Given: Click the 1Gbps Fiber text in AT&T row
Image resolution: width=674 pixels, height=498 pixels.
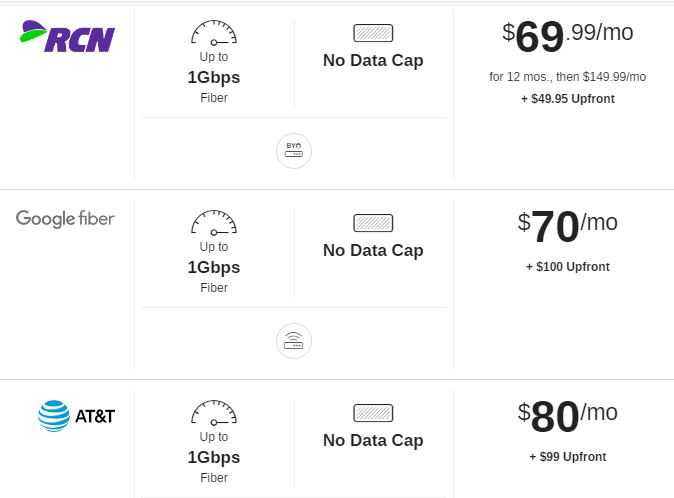Looking at the screenshot, I should (214, 466).
